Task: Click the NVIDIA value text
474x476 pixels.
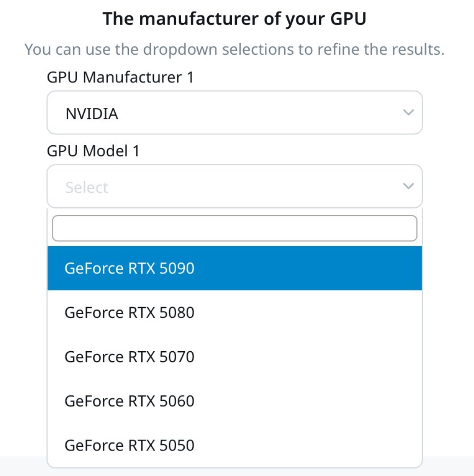Action: tap(92, 114)
